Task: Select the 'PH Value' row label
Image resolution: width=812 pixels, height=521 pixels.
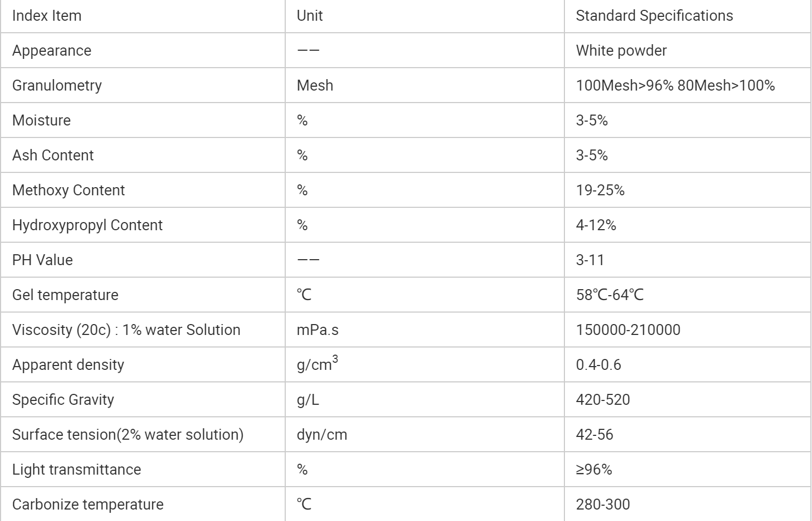Action: click(43, 260)
